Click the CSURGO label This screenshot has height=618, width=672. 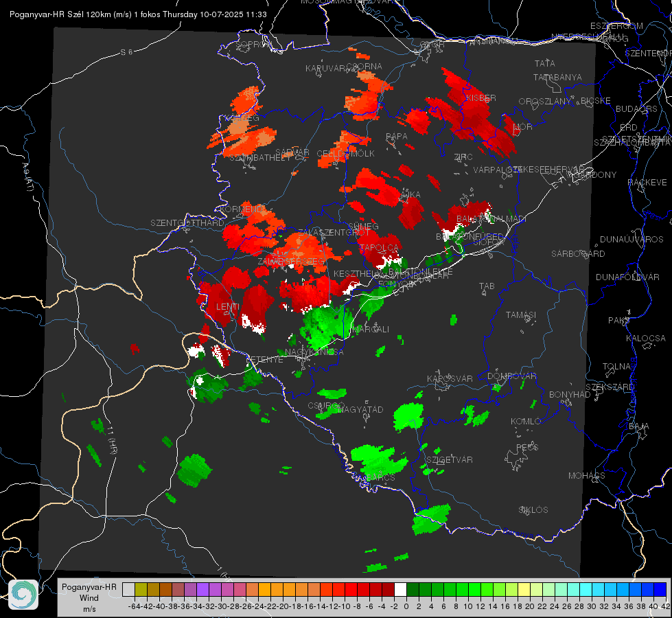(326, 406)
